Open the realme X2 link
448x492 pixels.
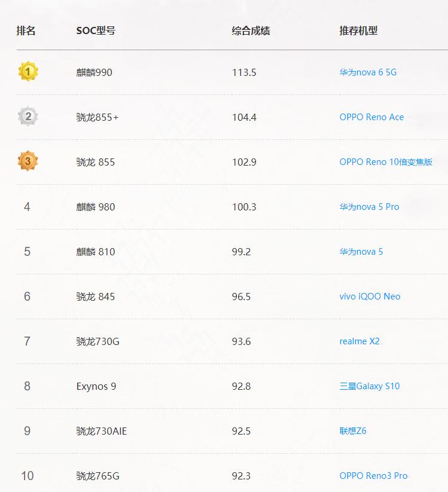click(359, 341)
